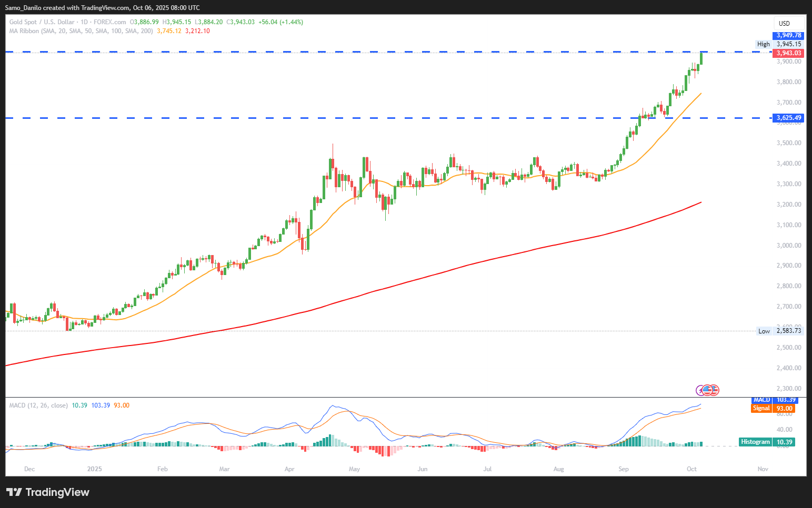
Task: Open the USD currency selector
Action: (x=785, y=23)
